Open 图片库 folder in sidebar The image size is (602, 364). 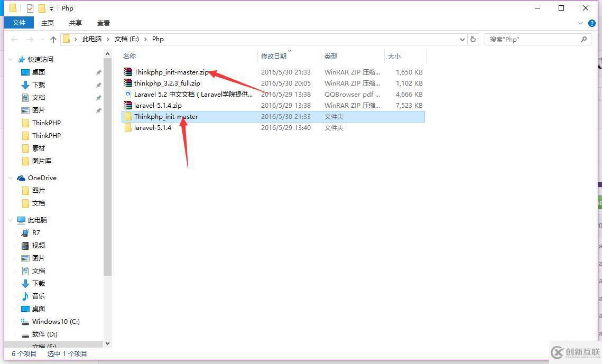42,161
